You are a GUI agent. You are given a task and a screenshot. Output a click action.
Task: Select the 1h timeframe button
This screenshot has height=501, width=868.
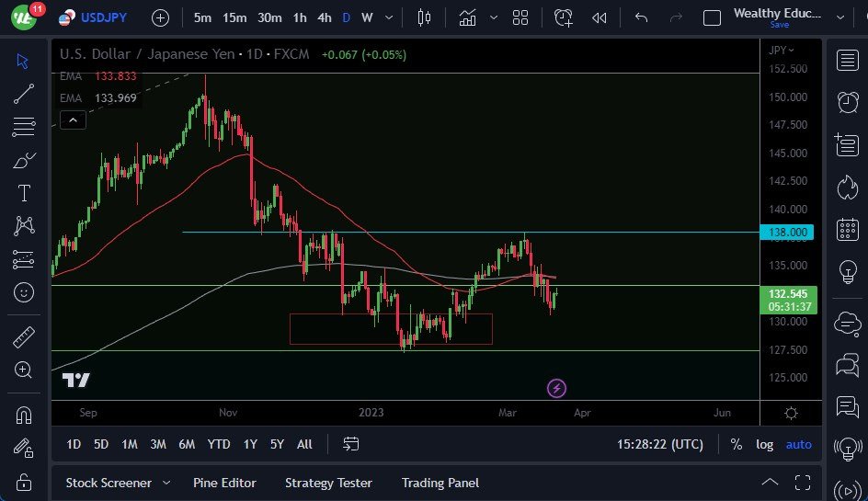coord(300,17)
